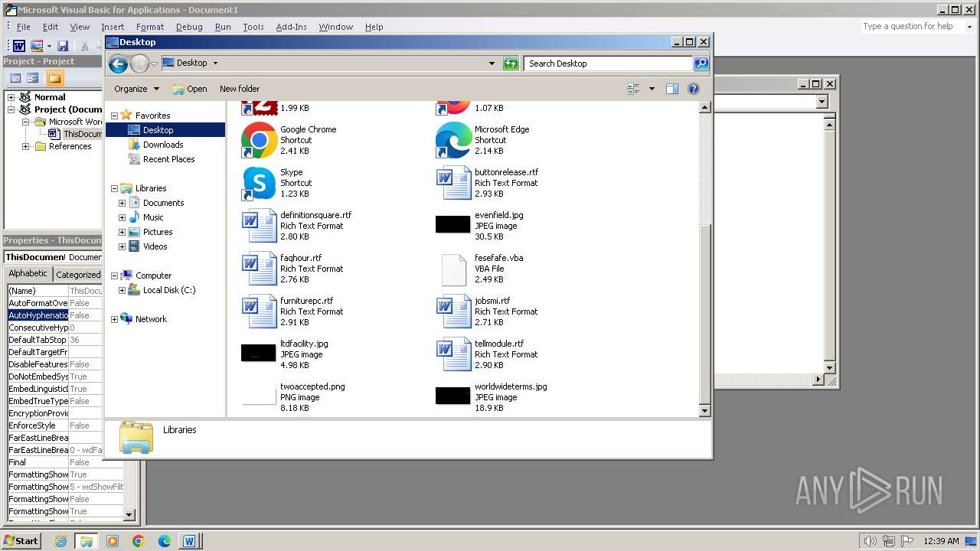The width and height of the screenshot is (980, 551).
Task: Select Downloads in Favorites
Action: [163, 145]
